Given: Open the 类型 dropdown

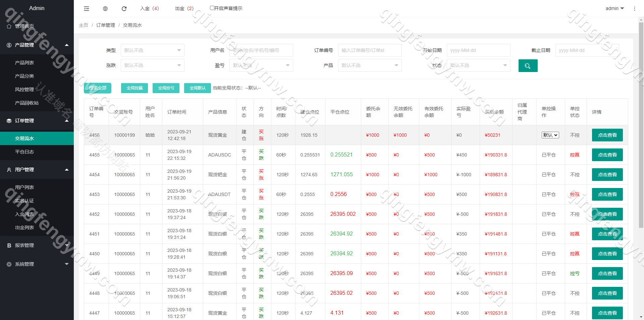Looking at the screenshot, I should (153, 50).
